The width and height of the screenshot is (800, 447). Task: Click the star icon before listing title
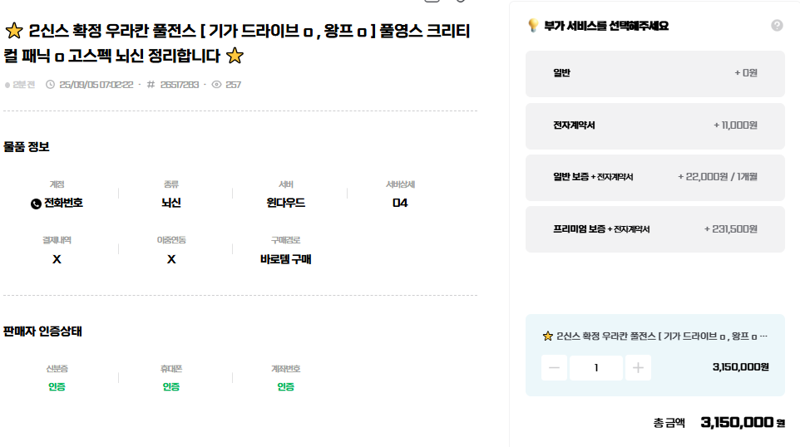pos(14,31)
